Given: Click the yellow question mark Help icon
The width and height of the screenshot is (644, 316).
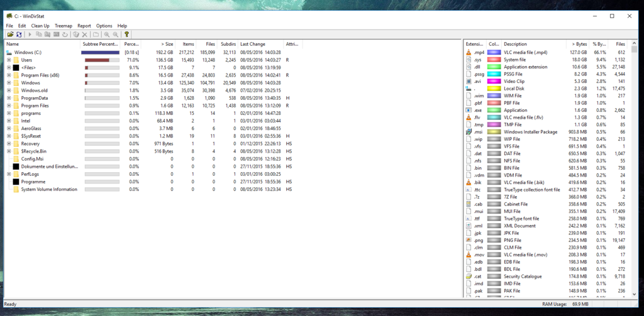Looking at the screenshot, I should (x=126, y=35).
